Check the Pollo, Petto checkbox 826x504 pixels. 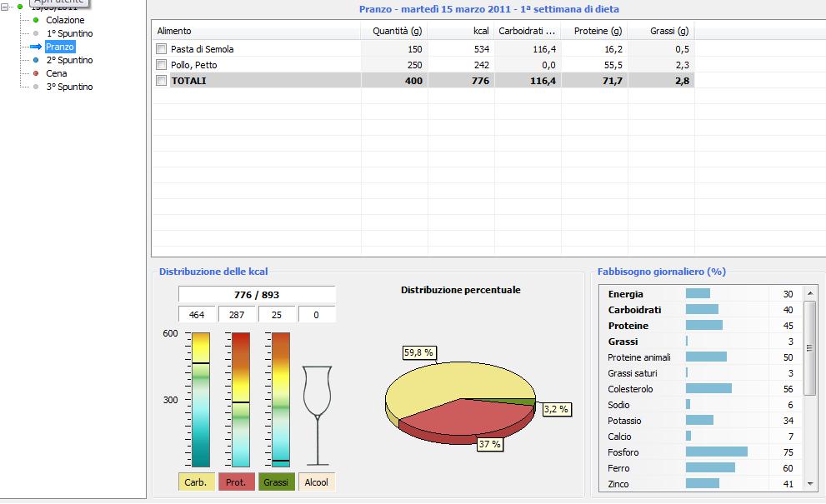[x=161, y=65]
